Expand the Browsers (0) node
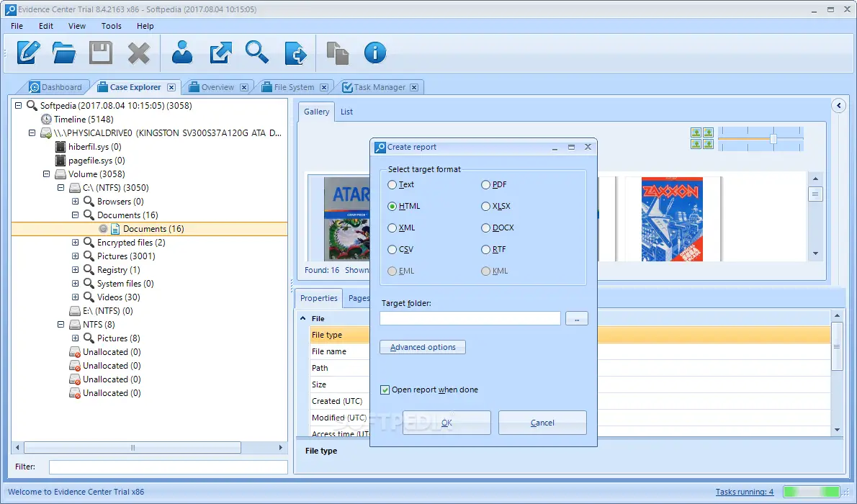The width and height of the screenshot is (857, 504). tap(76, 201)
